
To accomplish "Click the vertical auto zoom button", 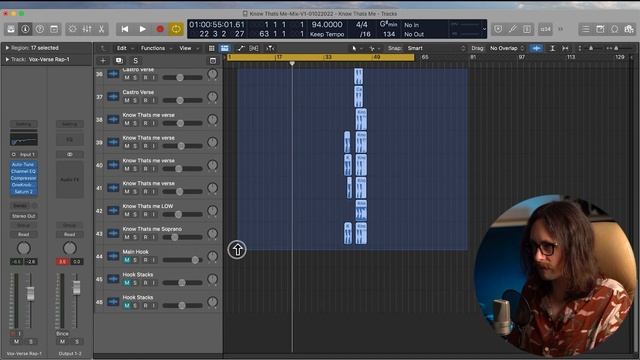I will [x=552, y=48].
